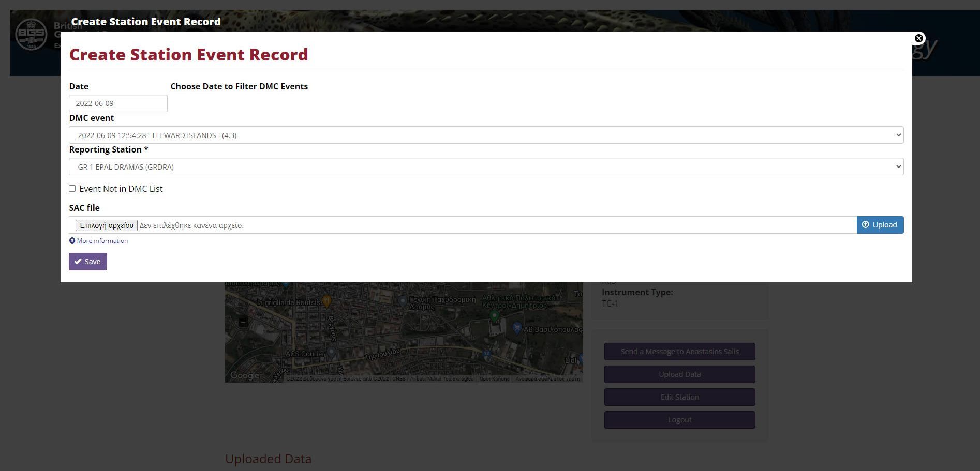Open the More information link
Screen dimensions: 980x471
coord(102,241)
